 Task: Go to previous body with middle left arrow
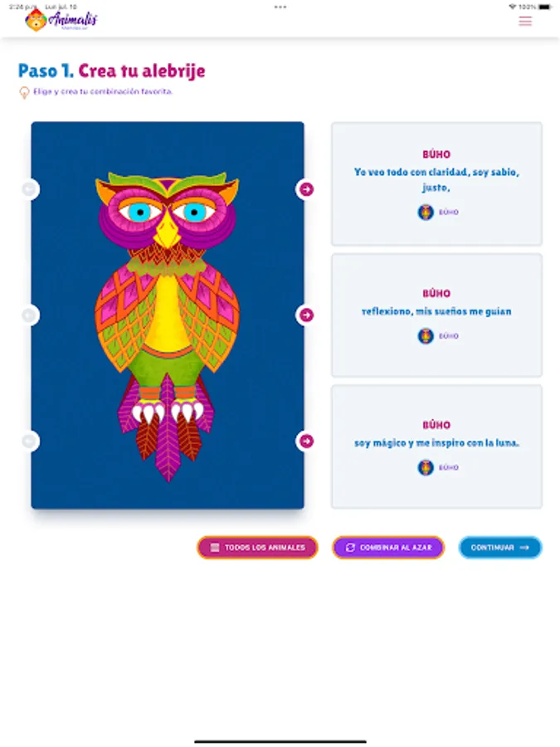[x=30, y=315]
